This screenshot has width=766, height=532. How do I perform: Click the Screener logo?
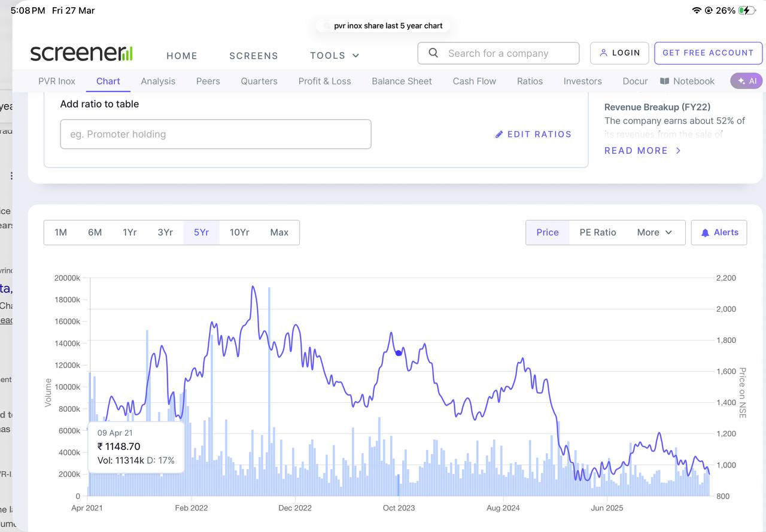click(81, 53)
